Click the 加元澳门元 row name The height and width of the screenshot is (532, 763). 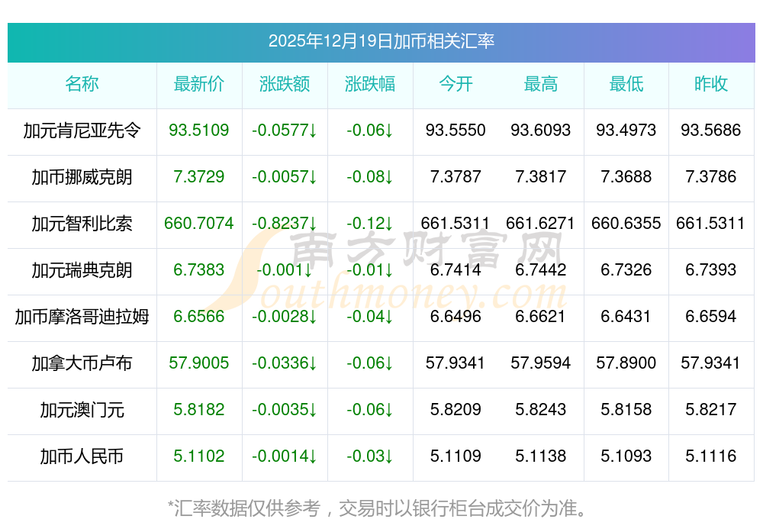[82, 410]
